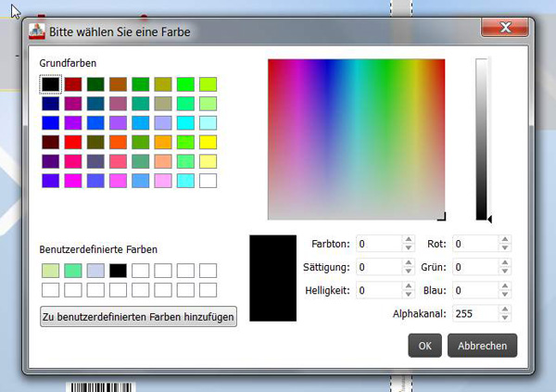Choose the light blue custom color swatch
This screenshot has height=392, width=556.
(x=95, y=271)
